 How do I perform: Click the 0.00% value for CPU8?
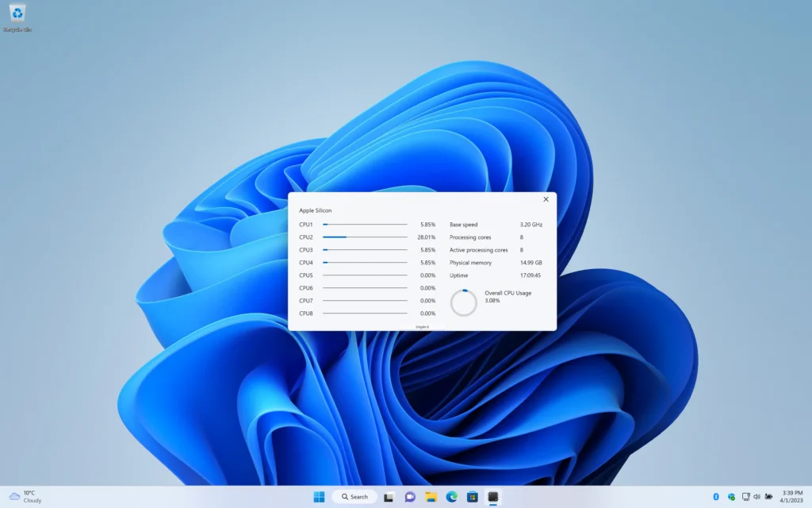tap(427, 313)
